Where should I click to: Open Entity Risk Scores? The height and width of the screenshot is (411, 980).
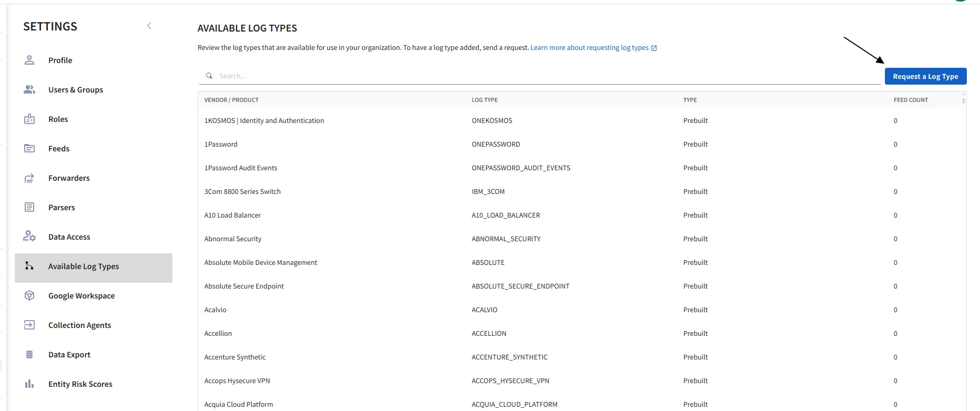(94, 384)
